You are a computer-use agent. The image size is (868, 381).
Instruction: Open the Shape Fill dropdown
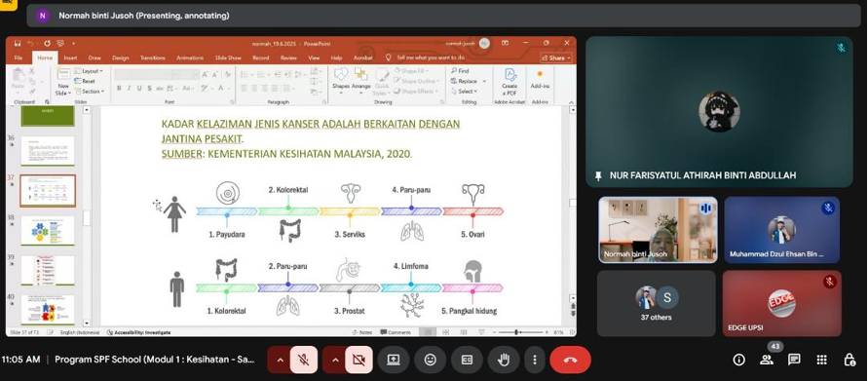411,71
